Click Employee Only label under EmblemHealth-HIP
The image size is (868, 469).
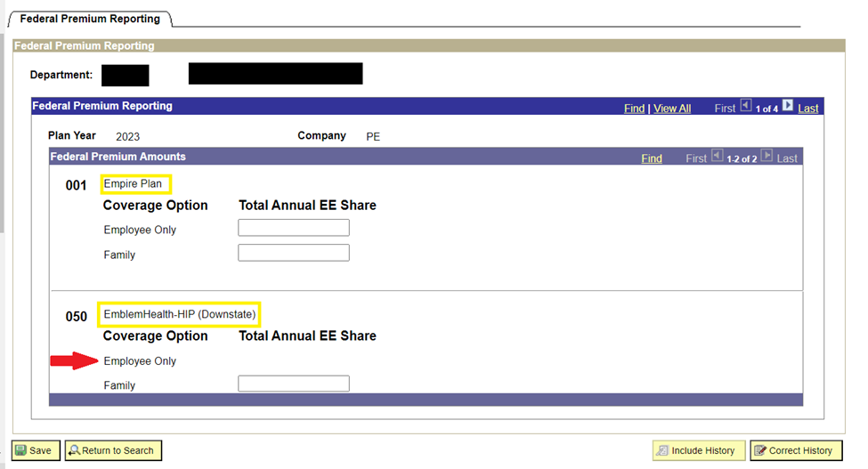[140, 361]
